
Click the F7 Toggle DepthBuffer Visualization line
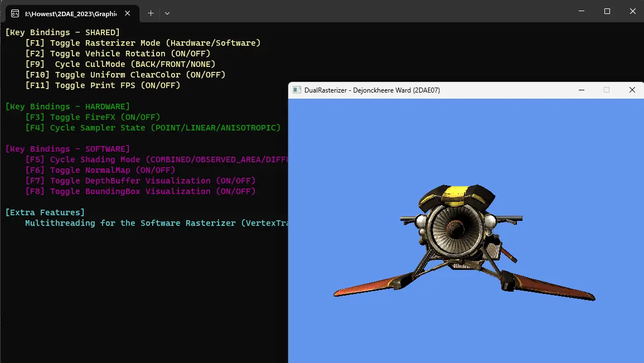[140, 181]
